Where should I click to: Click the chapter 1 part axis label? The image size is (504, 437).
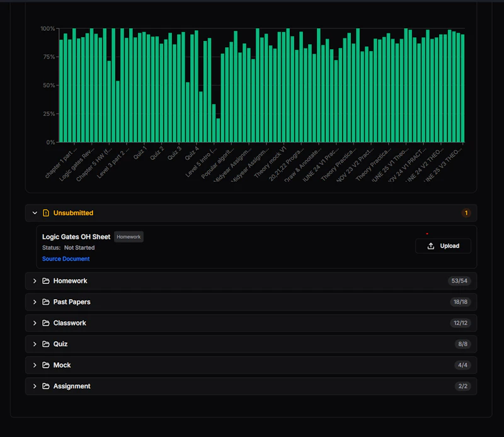(61, 162)
